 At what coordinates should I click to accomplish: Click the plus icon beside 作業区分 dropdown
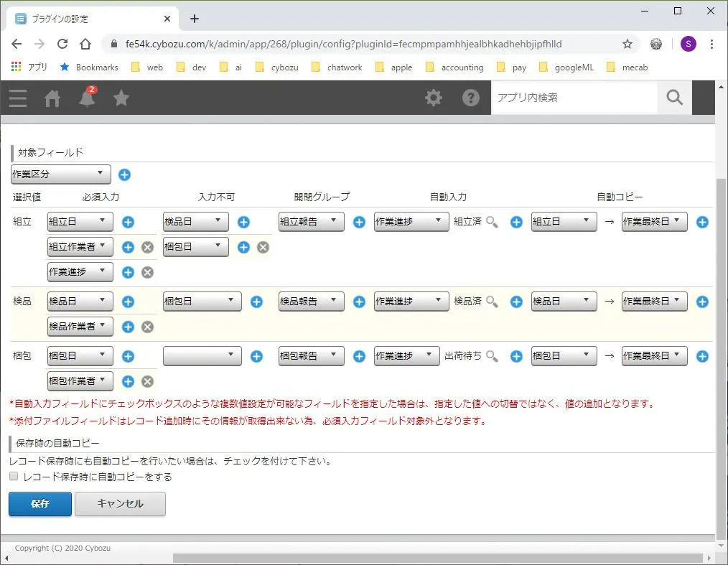tap(124, 174)
